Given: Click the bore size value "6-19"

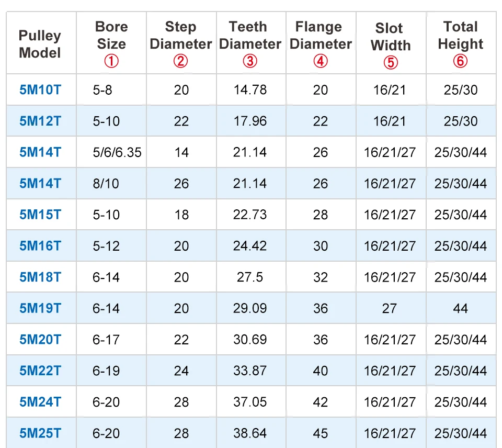Looking at the screenshot, I should coord(106,371).
